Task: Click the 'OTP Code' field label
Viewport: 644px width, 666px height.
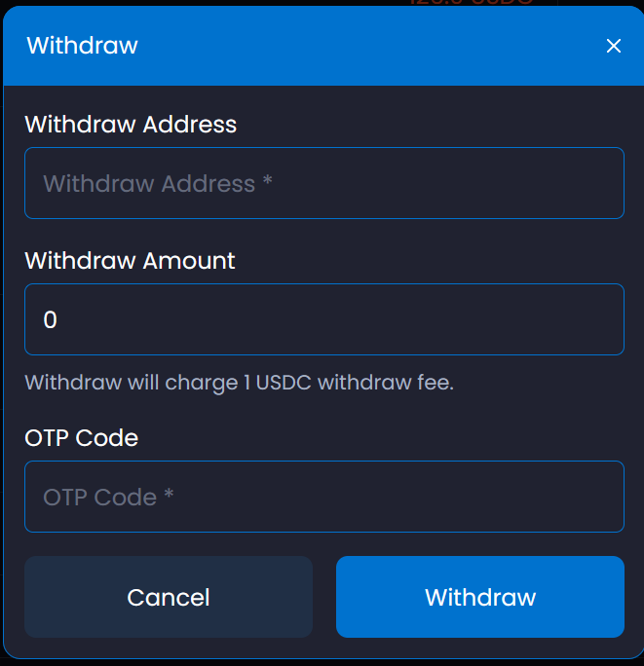Action: pos(81,438)
